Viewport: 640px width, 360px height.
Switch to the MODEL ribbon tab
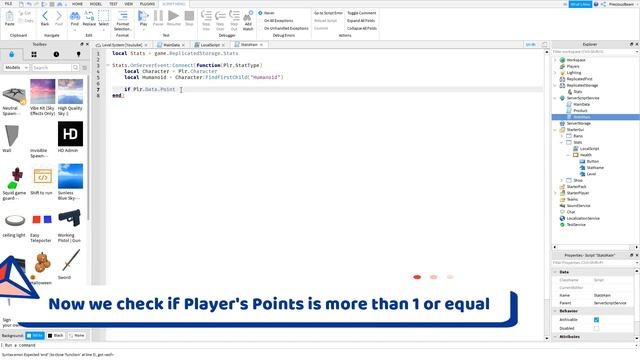click(96, 4)
